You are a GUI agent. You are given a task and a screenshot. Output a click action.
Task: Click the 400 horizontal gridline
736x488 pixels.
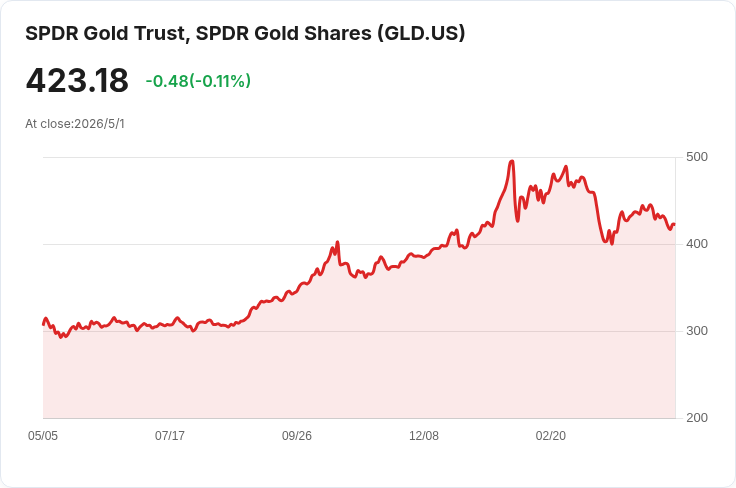click(x=360, y=244)
